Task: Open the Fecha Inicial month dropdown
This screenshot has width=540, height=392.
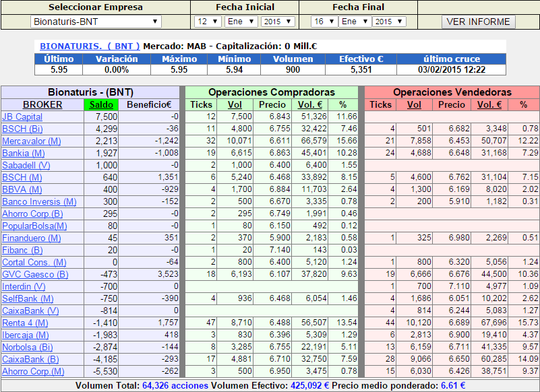Action: coord(241,22)
